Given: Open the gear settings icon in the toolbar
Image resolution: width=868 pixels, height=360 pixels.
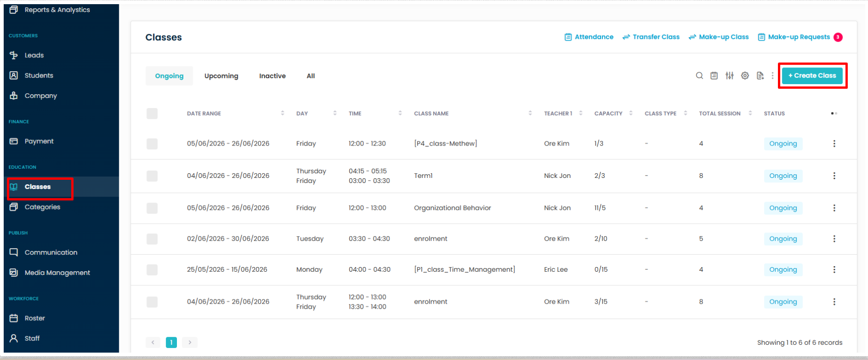Looking at the screenshot, I should click(745, 76).
